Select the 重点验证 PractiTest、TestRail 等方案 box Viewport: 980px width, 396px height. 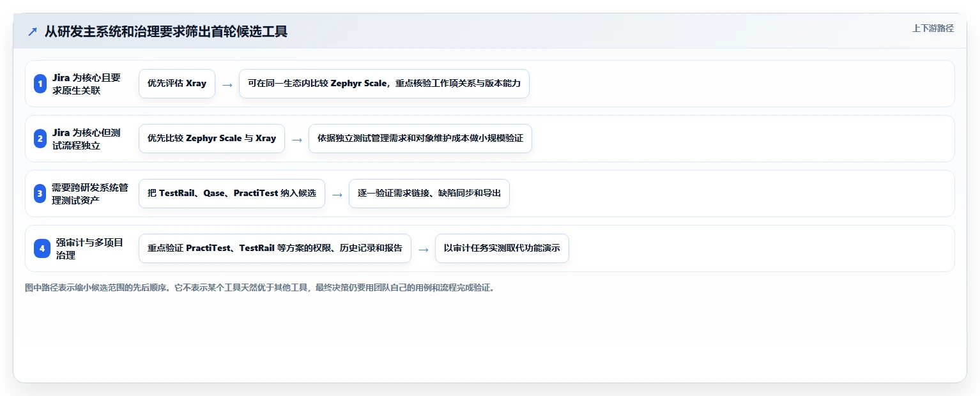click(x=275, y=248)
